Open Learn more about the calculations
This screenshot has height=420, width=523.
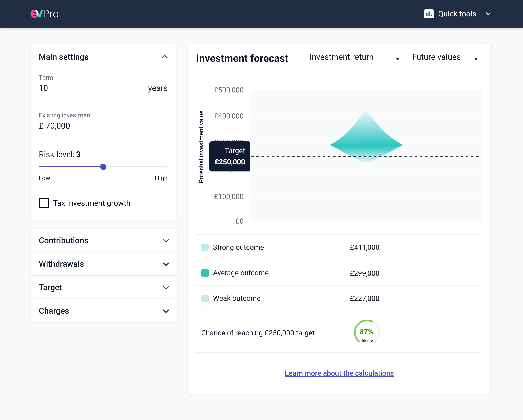pyautogui.click(x=339, y=373)
